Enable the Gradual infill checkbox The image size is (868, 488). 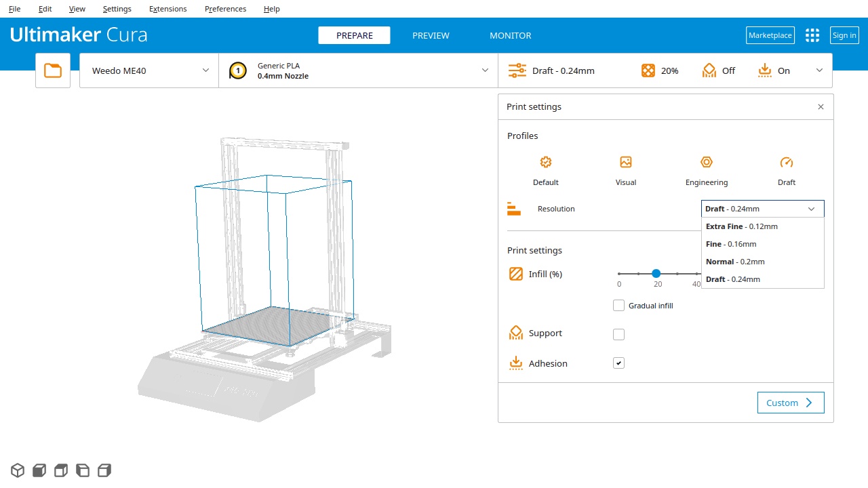pyautogui.click(x=618, y=306)
